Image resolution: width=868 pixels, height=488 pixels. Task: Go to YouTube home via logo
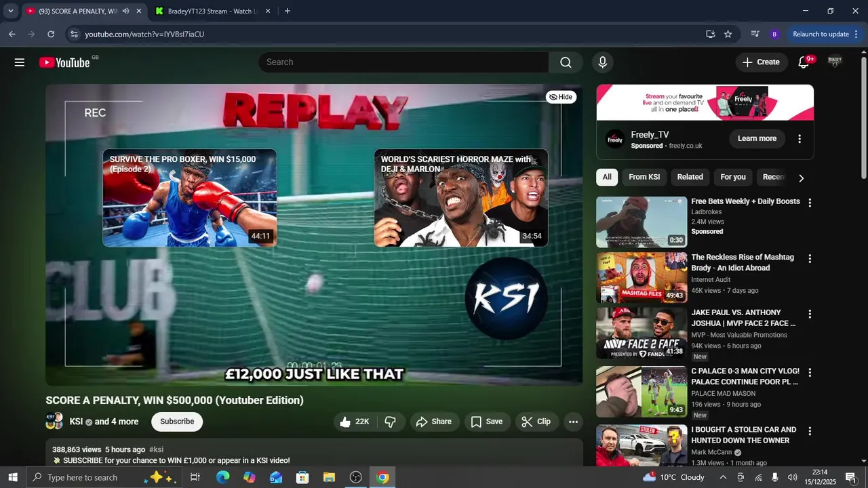coord(64,62)
